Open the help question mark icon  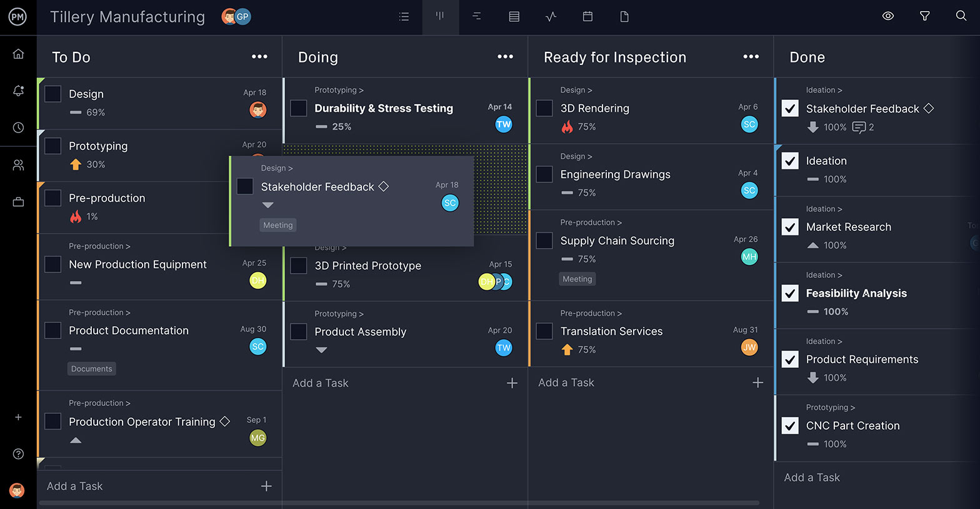click(18, 454)
